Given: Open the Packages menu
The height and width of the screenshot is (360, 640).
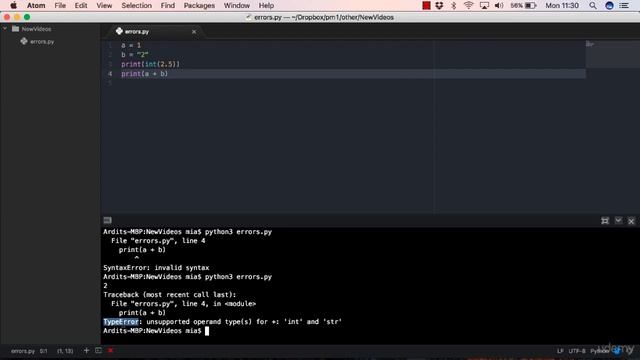Looking at the screenshot, I should coord(199,5).
